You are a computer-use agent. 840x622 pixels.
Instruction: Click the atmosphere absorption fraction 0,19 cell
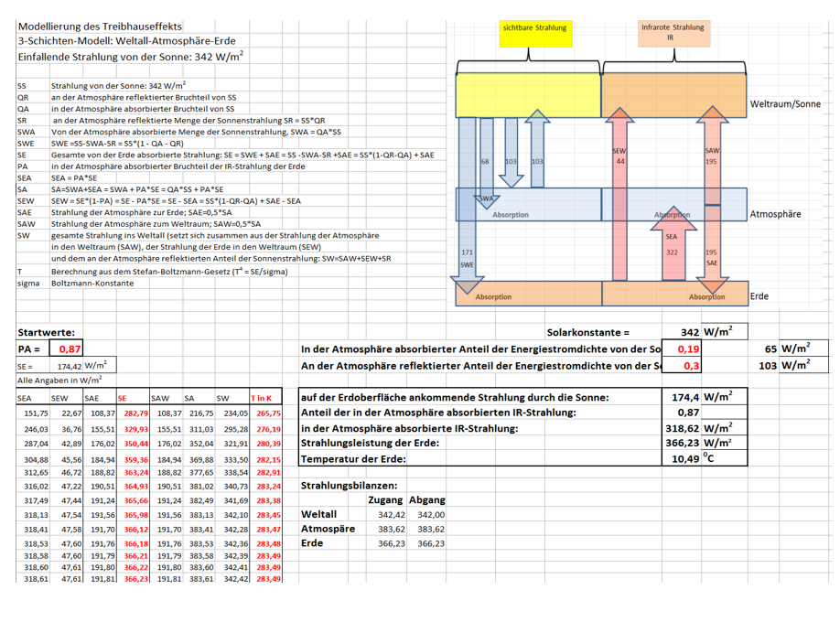point(682,349)
